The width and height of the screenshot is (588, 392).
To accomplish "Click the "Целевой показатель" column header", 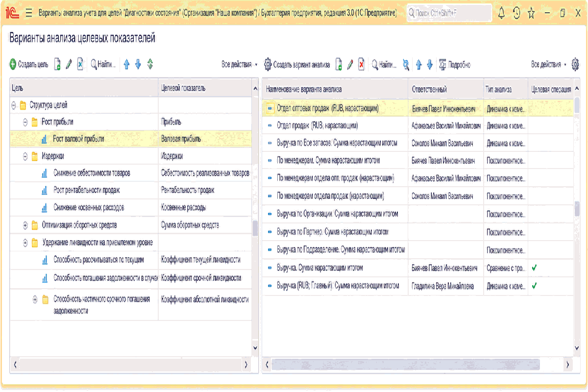I will click(x=205, y=88).
